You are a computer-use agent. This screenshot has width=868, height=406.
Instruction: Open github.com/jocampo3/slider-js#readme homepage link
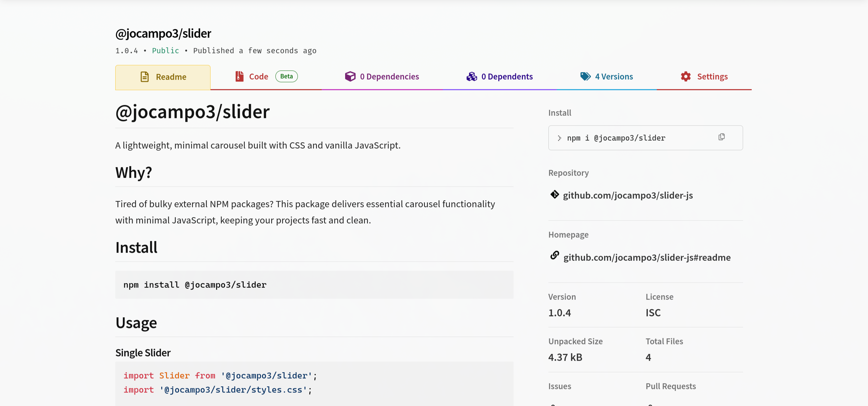[x=647, y=258]
